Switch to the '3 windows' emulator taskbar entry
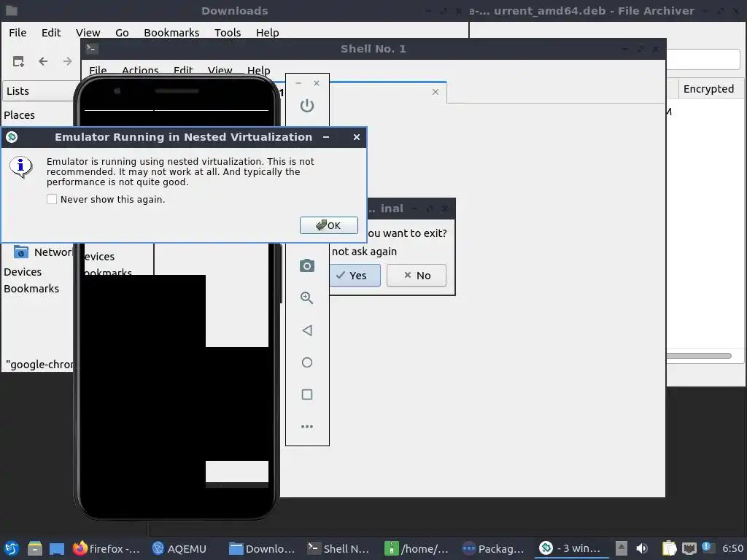 [570, 548]
